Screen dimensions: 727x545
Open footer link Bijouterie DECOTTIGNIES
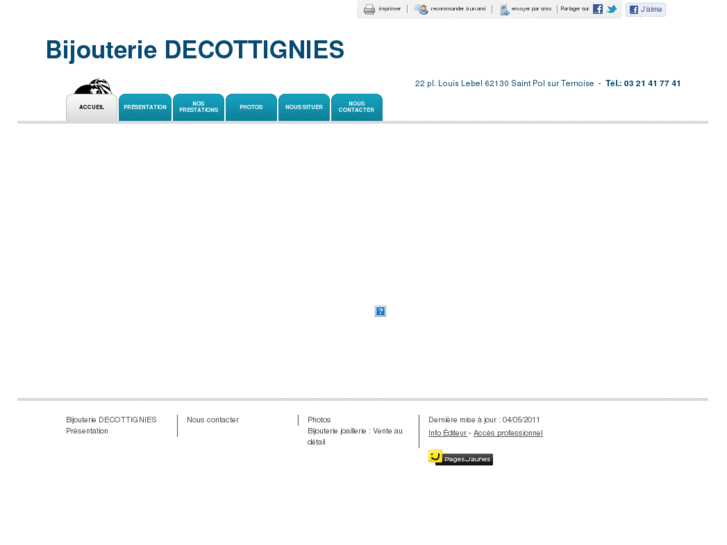coord(111,420)
